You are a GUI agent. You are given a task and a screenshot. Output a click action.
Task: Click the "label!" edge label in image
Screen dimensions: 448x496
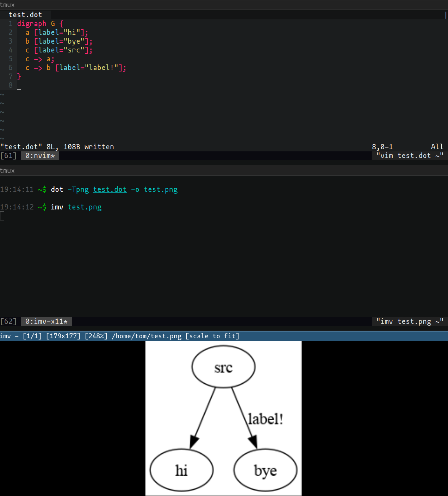tap(266, 419)
